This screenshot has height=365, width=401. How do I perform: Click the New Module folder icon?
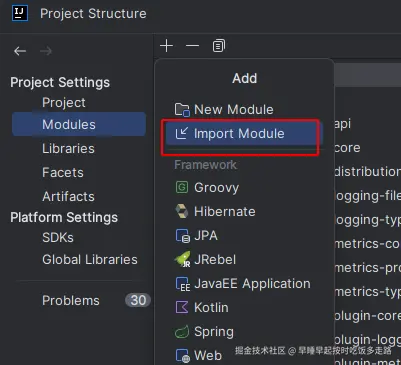(182, 109)
